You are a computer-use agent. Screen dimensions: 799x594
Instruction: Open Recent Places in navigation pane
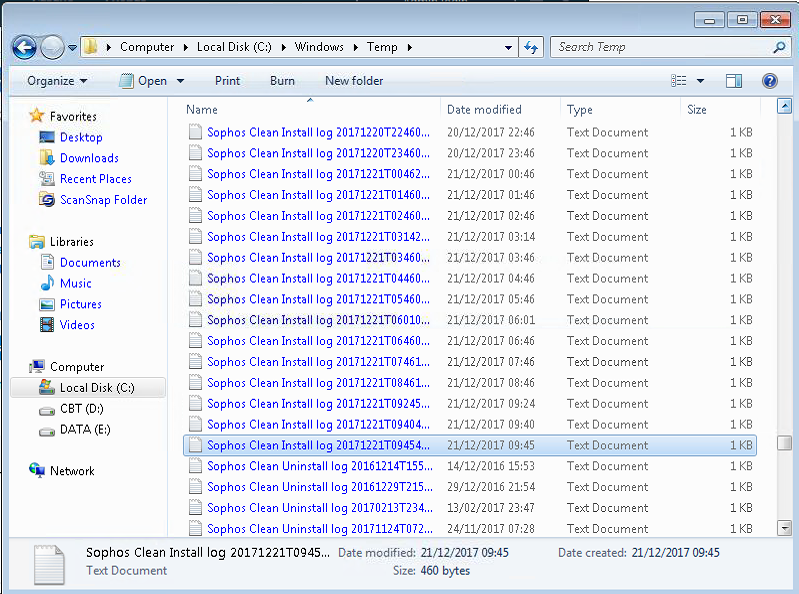click(96, 179)
